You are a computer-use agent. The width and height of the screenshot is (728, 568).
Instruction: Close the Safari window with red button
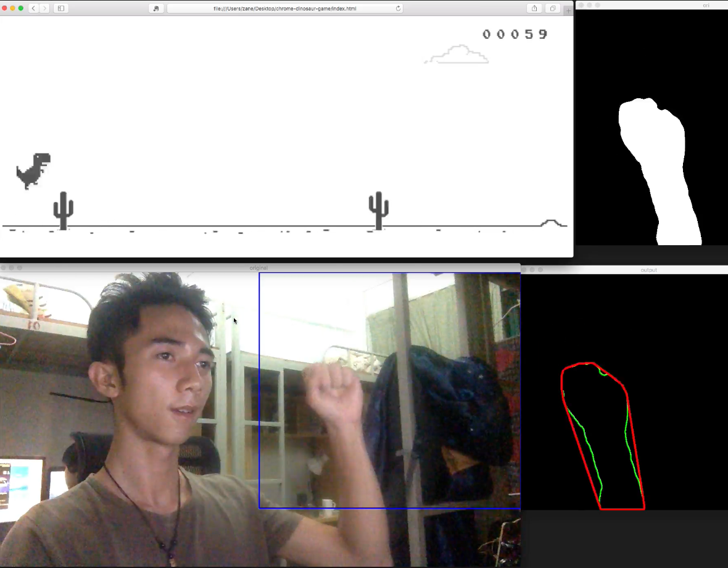5,8
